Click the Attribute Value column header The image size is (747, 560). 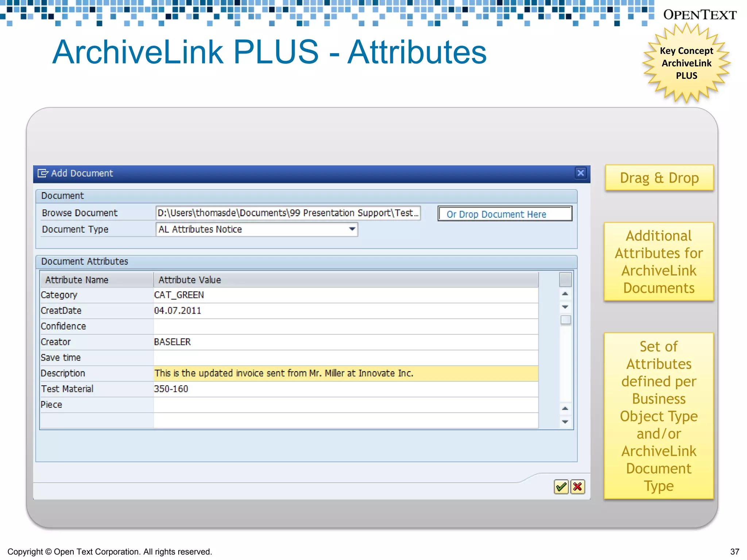tap(345, 280)
